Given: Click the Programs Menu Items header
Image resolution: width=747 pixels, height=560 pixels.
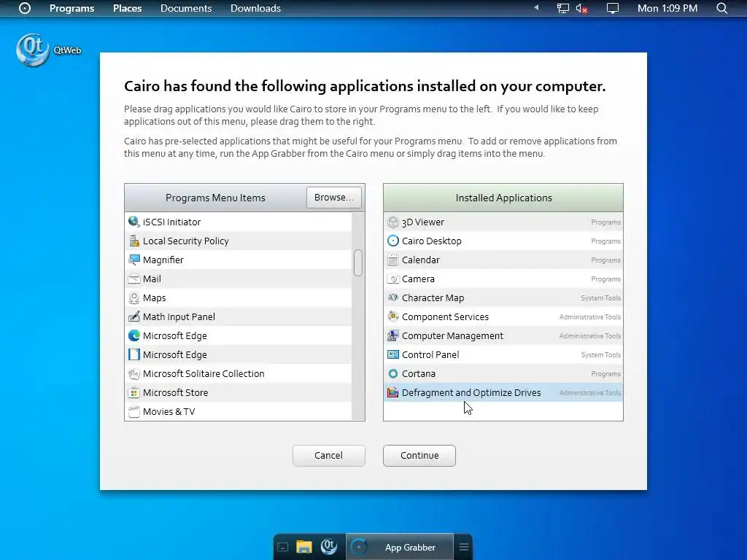Looking at the screenshot, I should tap(215, 198).
